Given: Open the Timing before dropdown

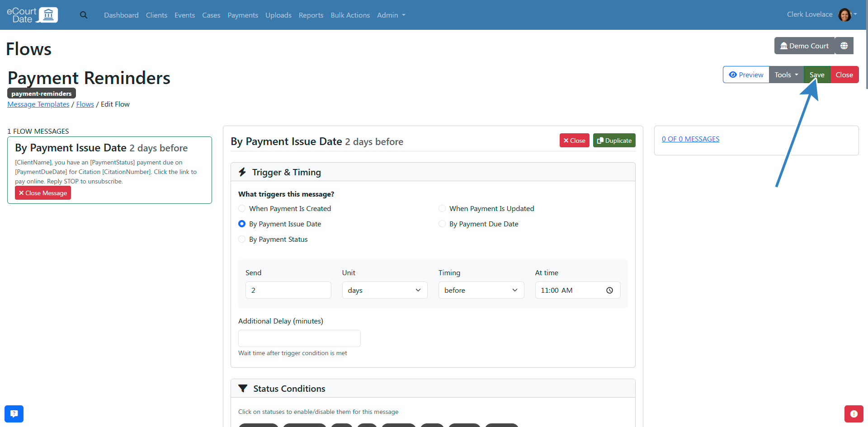Looking at the screenshot, I should click(481, 290).
